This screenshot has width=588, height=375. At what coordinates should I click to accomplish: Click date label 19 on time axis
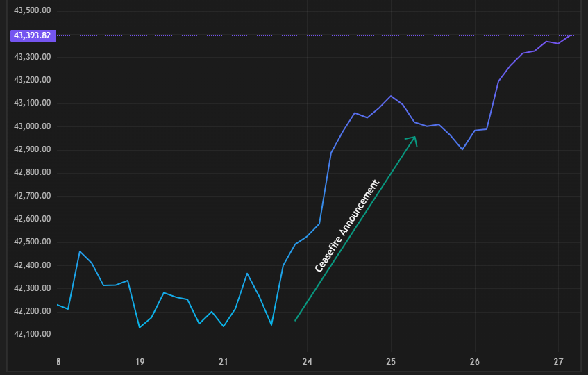140,362
